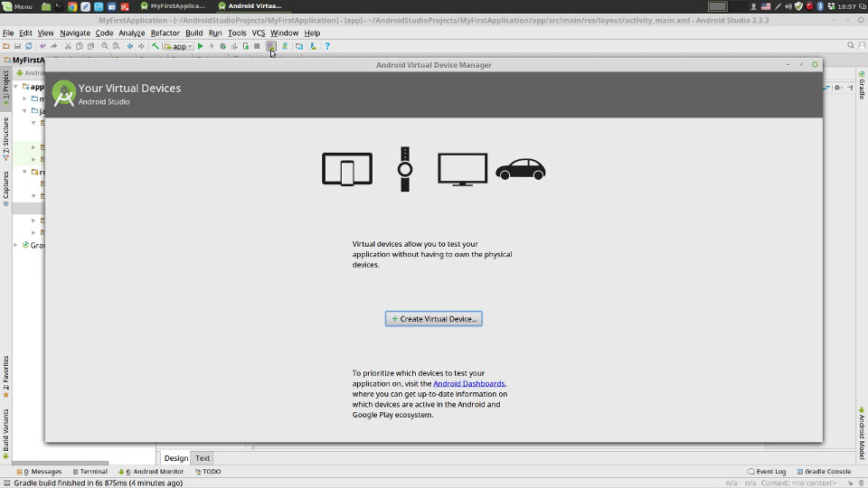Switch to the Design tab
This screenshot has height=488, width=868.
pyautogui.click(x=176, y=458)
